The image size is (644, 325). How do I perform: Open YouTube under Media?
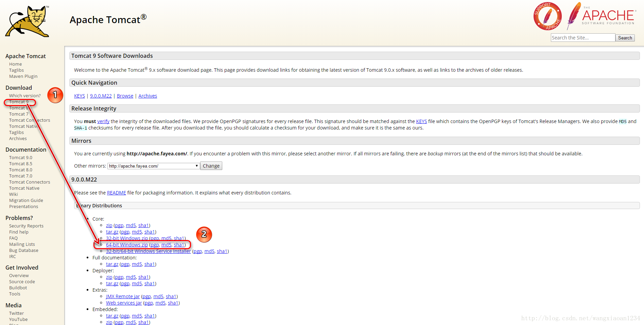pyautogui.click(x=18, y=319)
